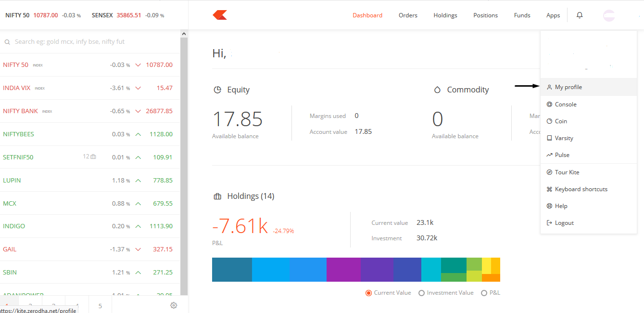Select the INDIGO watchlist row
644x313 pixels.
90,226
